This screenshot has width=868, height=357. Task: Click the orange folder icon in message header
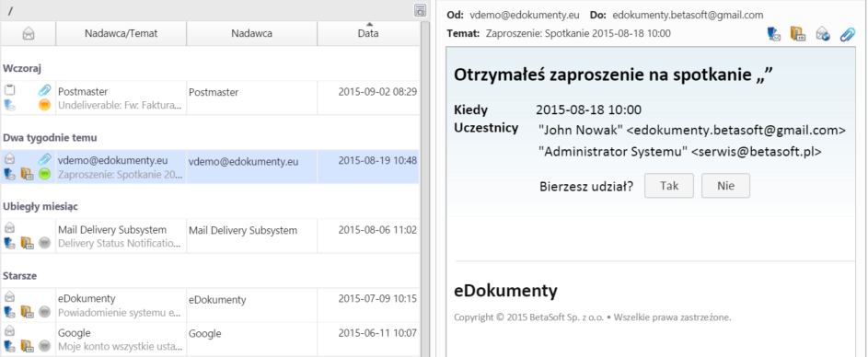(798, 34)
